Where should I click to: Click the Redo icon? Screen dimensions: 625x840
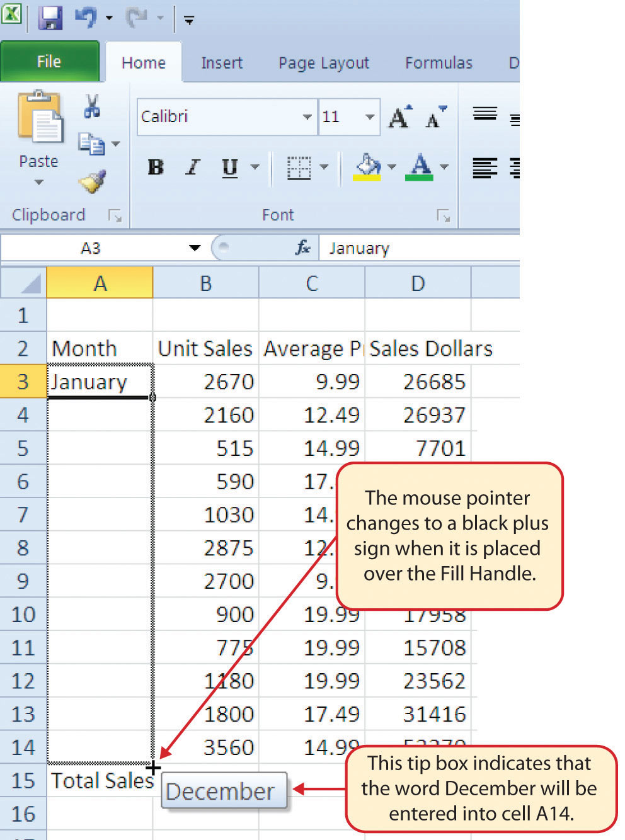pyautogui.click(x=137, y=18)
